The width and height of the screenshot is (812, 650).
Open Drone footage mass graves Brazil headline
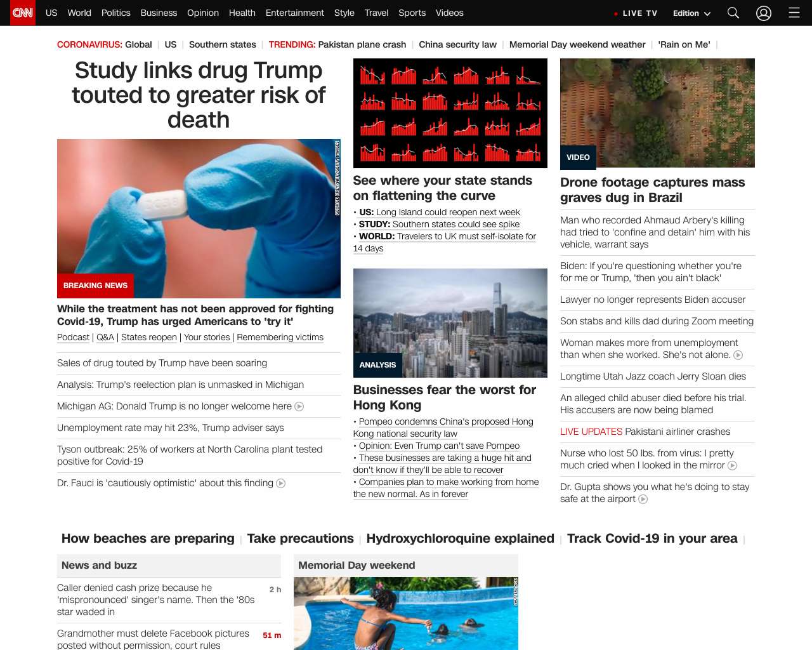(x=653, y=190)
